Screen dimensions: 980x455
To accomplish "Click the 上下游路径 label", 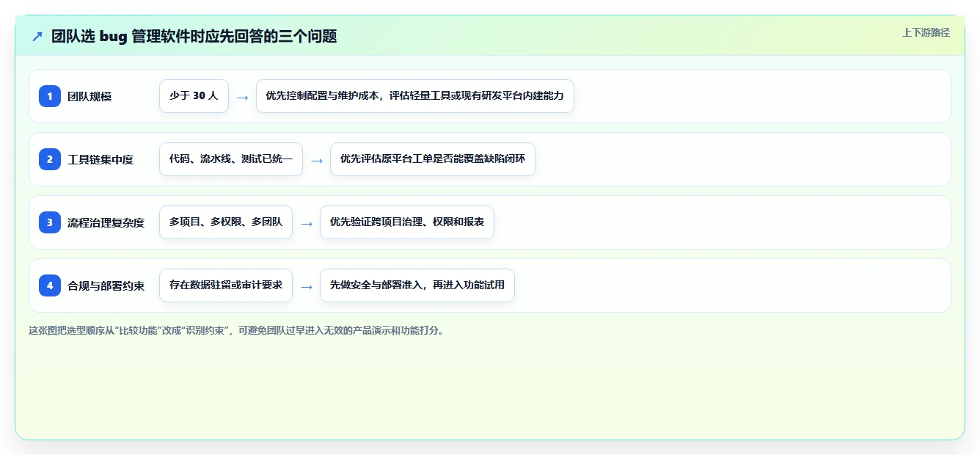I will (x=926, y=32).
